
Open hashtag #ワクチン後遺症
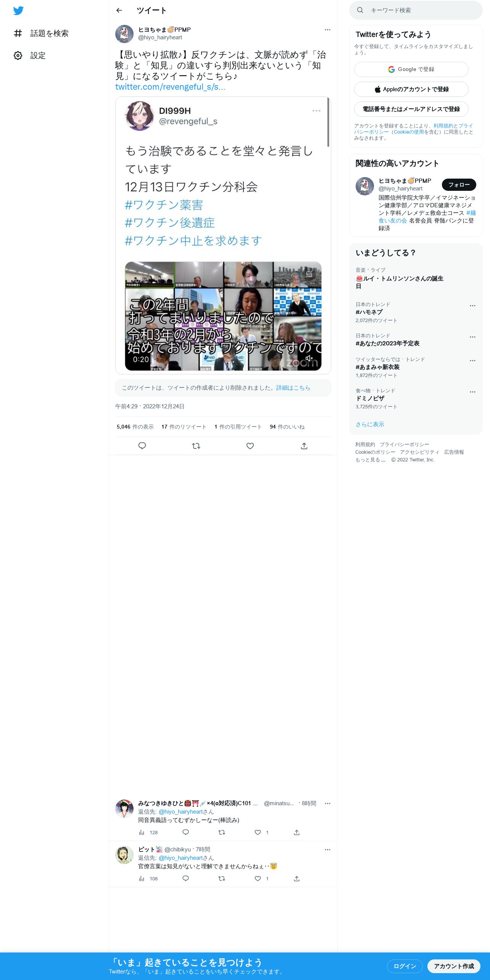click(x=170, y=223)
